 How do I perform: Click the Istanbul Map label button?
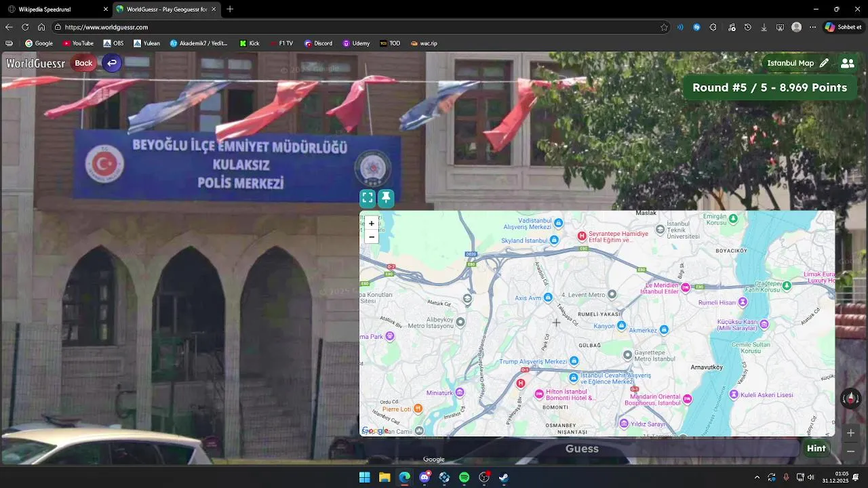click(790, 63)
